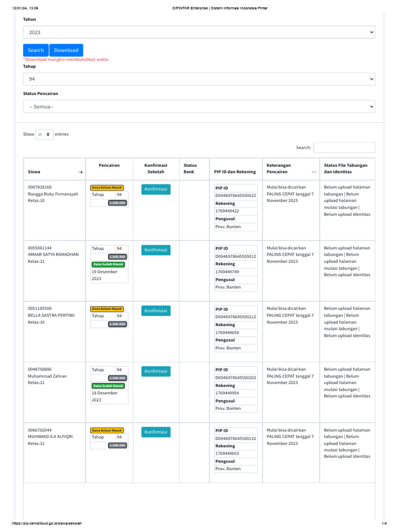Viewport: 399px width, 532px height.
Task: Open the Status Pencairan dropdown
Action: pyautogui.click(x=199, y=107)
